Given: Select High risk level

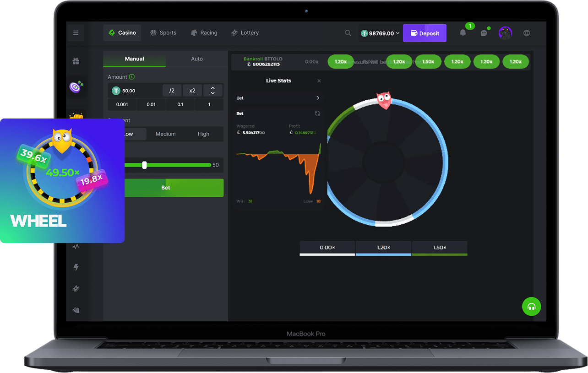Looking at the screenshot, I should (x=203, y=134).
